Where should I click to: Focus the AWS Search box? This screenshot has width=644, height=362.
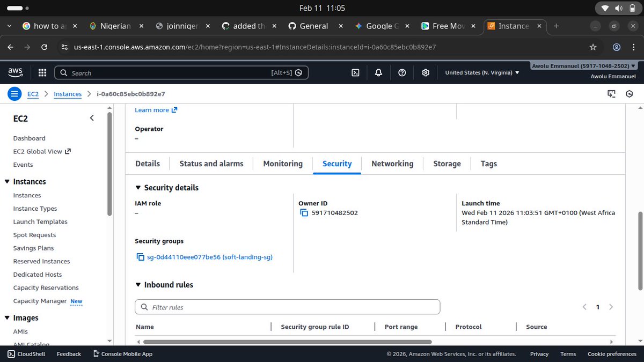[181, 73]
